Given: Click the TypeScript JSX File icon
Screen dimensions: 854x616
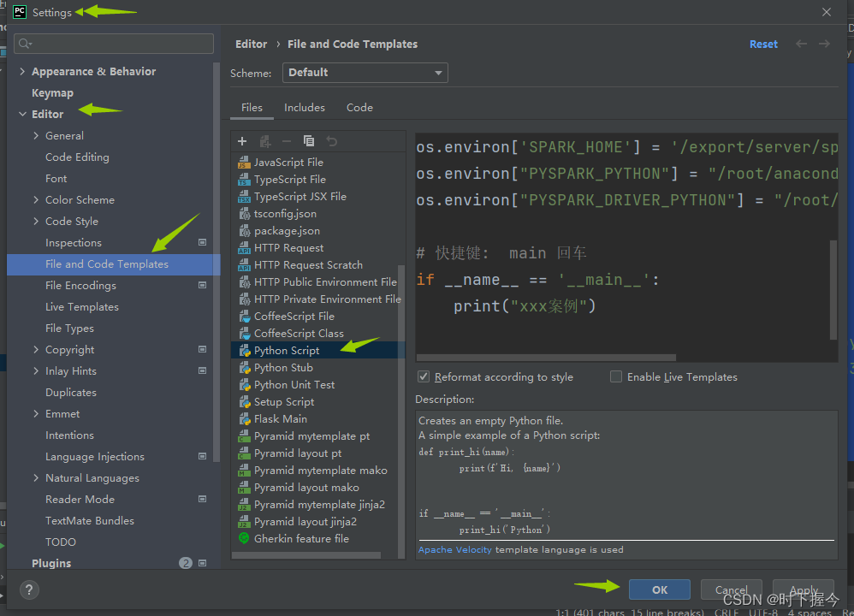Looking at the screenshot, I should (x=244, y=197).
